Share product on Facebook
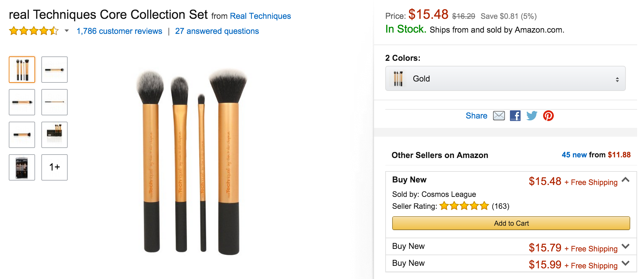The height and width of the screenshot is (279, 644). 515,116
